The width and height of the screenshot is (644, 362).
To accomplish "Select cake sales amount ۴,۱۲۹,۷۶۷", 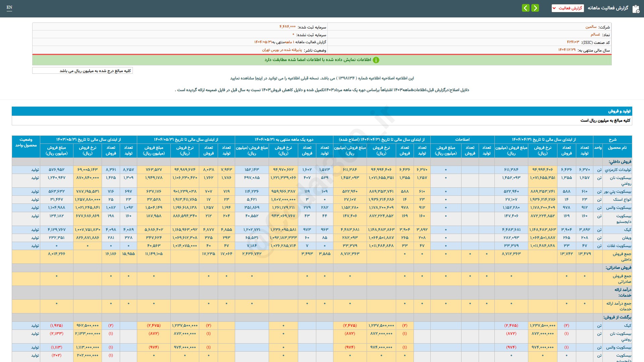I will [x=57, y=230].
